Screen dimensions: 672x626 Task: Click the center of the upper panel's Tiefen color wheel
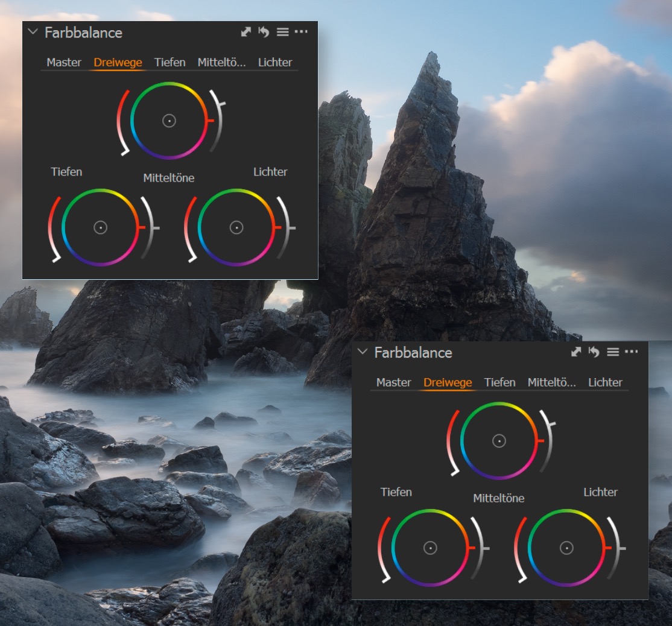click(101, 227)
